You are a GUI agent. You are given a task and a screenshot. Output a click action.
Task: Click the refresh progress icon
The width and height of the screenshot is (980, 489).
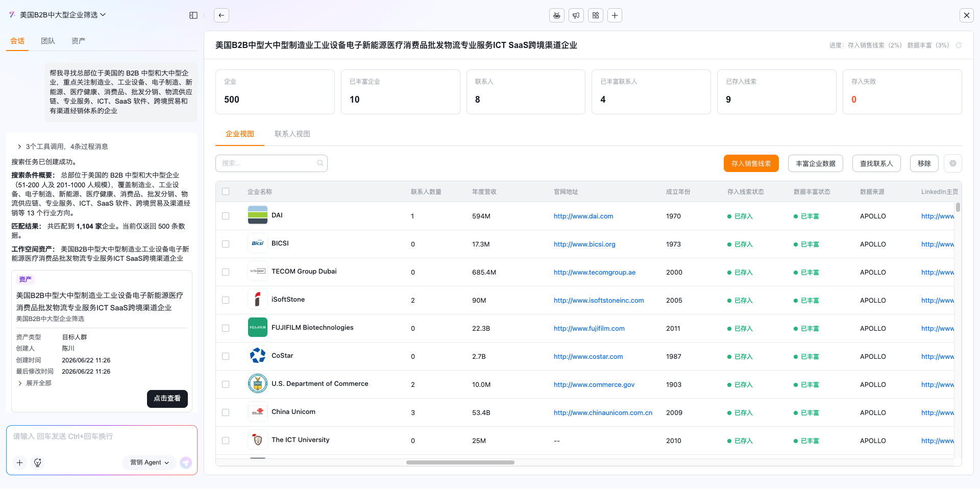[959, 45]
